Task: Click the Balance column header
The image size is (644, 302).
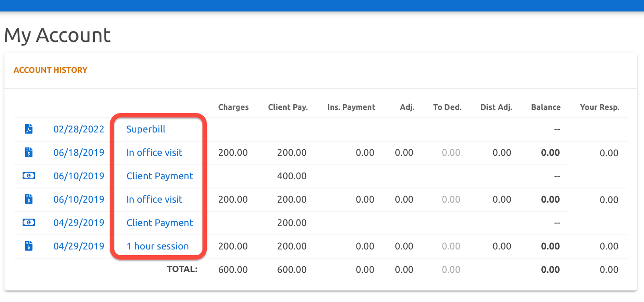Action: (x=546, y=107)
